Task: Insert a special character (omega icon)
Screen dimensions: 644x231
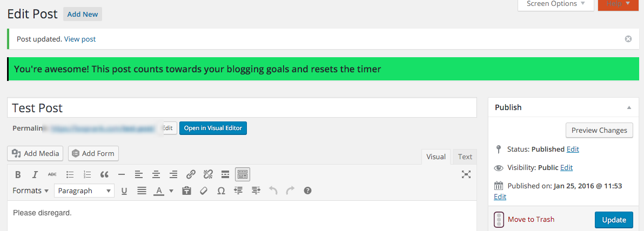Action: click(x=221, y=191)
